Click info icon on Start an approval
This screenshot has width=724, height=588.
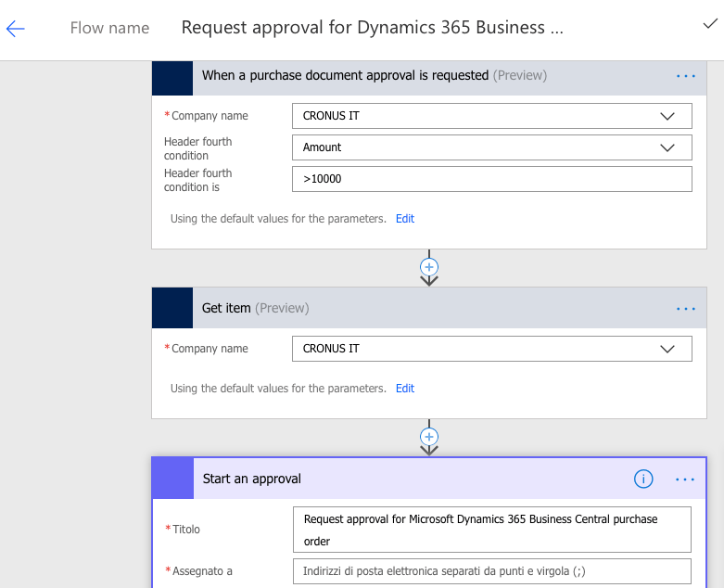[643, 479]
